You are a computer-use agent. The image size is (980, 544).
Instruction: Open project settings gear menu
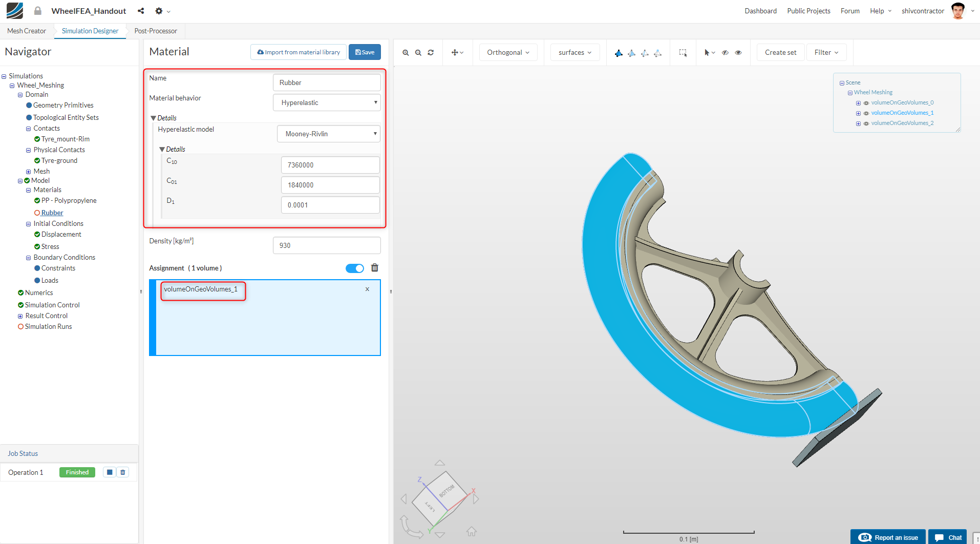point(162,11)
